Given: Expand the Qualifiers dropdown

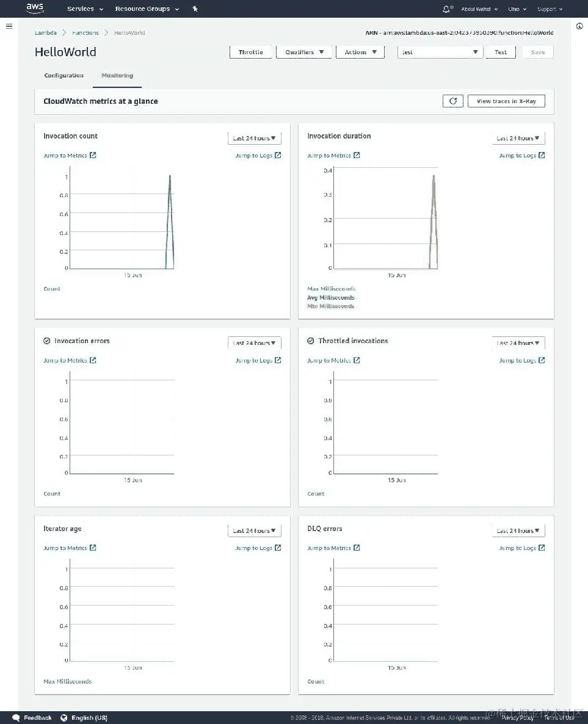Looking at the screenshot, I should pyautogui.click(x=304, y=52).
